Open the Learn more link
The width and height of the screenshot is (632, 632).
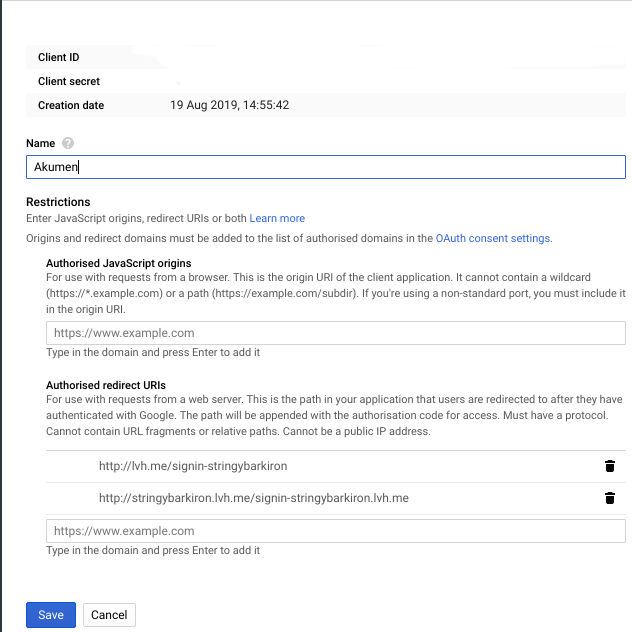(277, 218)
